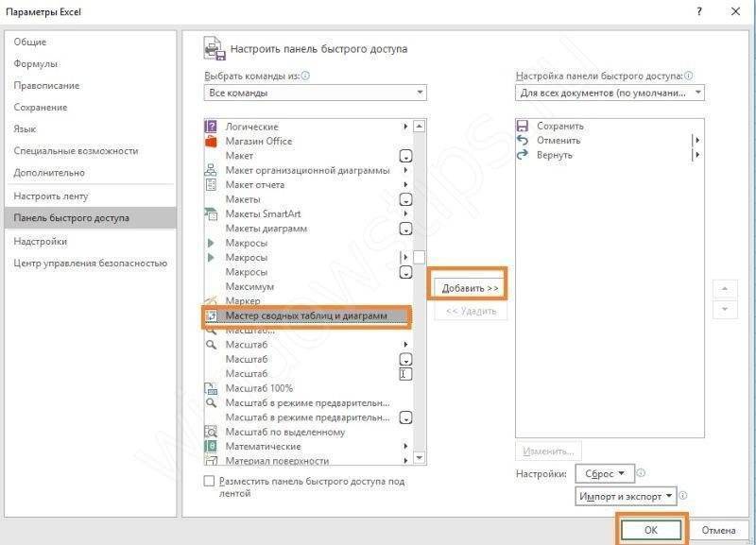Click the Макет отчета icon
This screenshot has height=545, width=756.
click(x=211, y=184)
